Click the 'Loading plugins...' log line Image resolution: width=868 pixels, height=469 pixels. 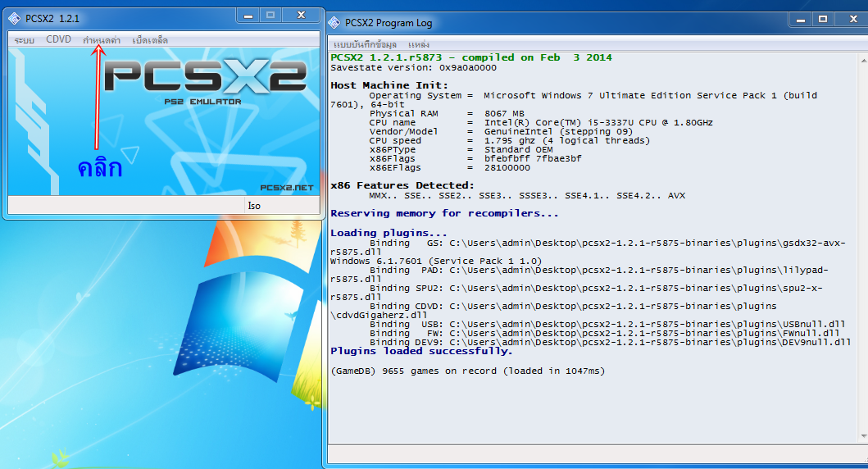(x=389, y=233)
